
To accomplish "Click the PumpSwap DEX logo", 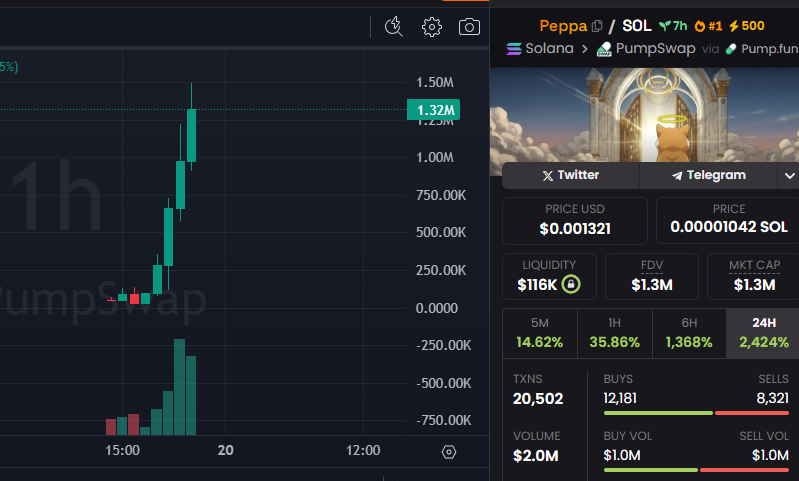I will pos(604,49).
